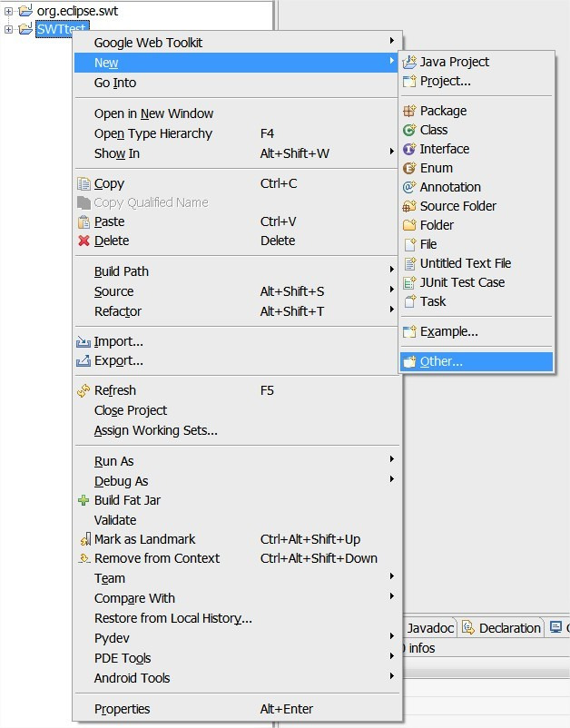Open the PDE Tools submenu arrow

pos(392,656)
